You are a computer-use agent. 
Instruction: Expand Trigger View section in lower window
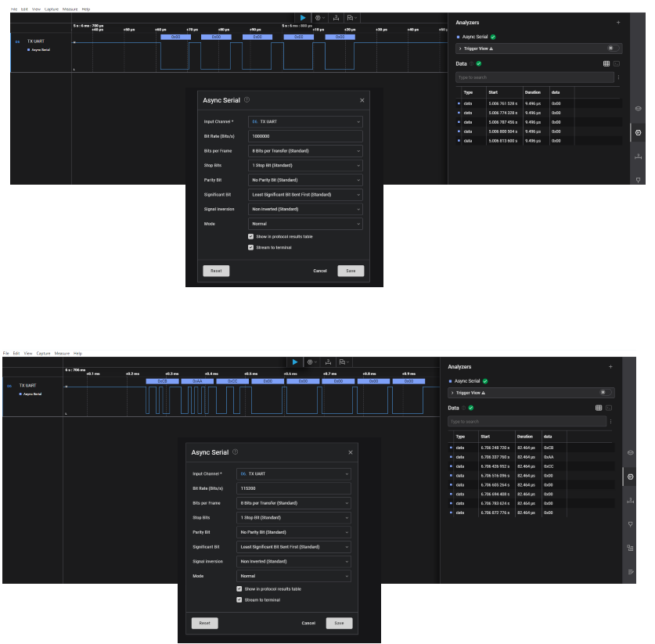(452, 393)
